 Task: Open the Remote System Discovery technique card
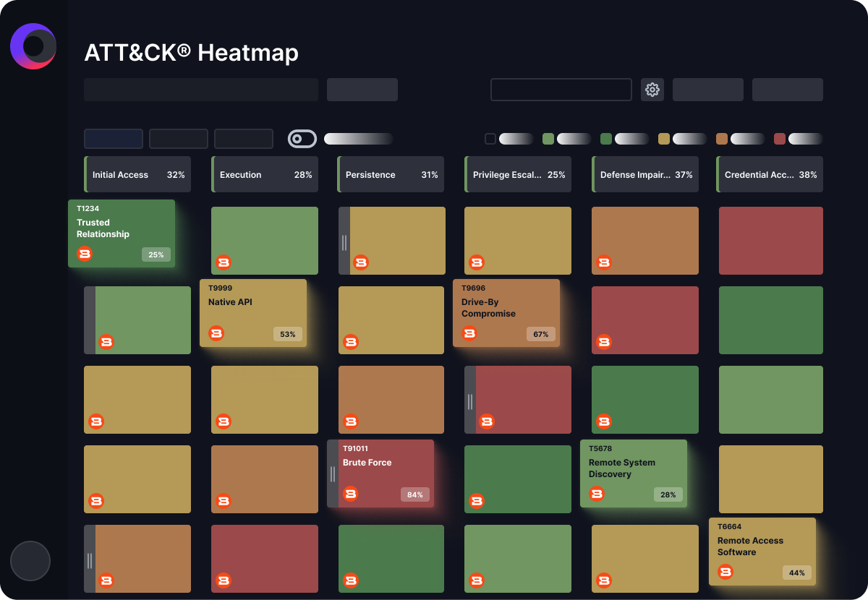click(x=634, y=473)
